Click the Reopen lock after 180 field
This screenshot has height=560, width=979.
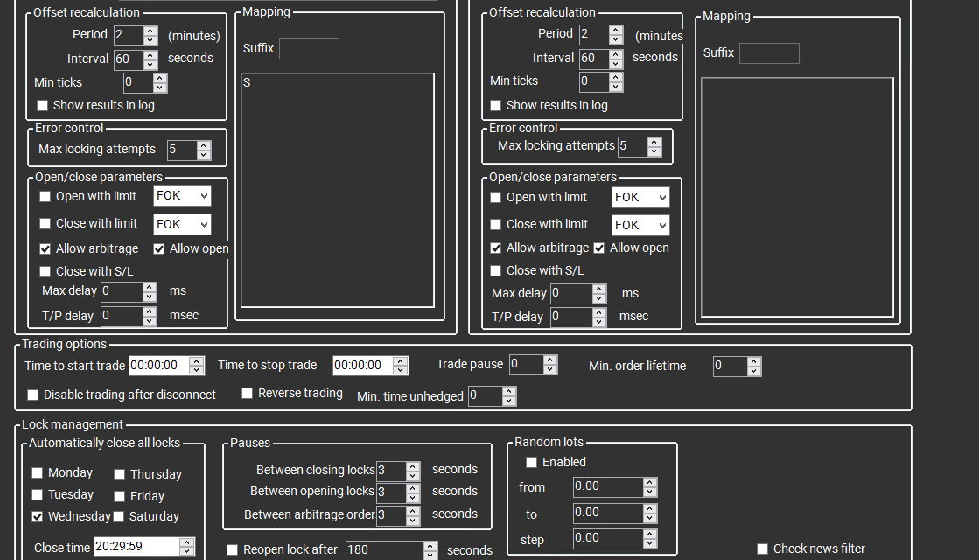384,550
